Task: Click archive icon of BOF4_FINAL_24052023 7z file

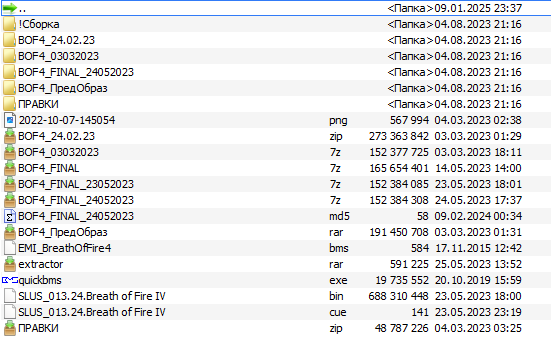Action: click(x=10, y=200)
